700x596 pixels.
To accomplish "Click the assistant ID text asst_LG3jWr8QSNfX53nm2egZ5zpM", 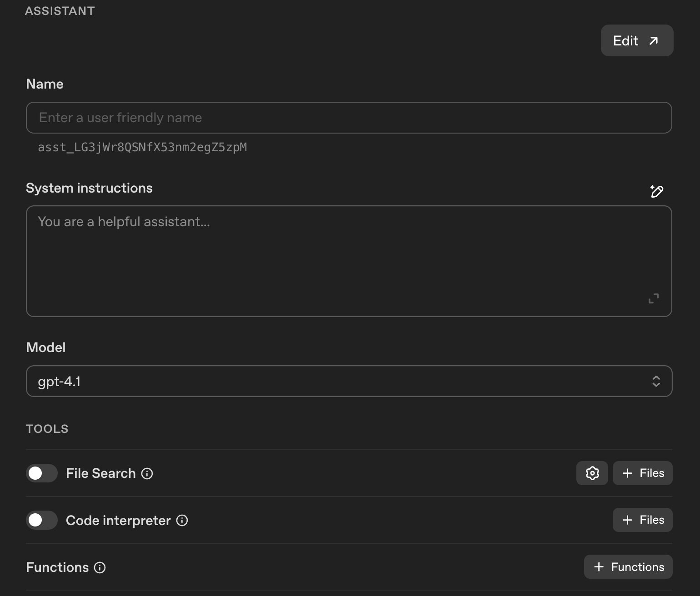I will (x=142, y=147).
